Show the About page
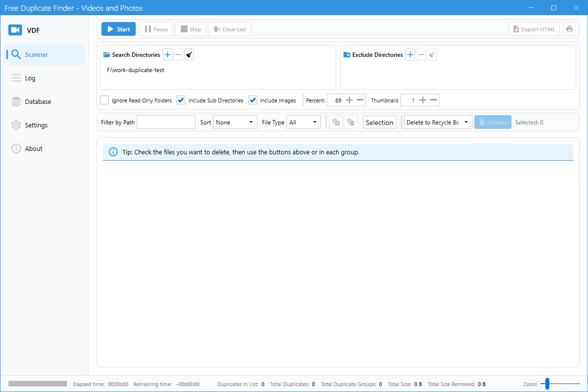Image resolution: width=588 pixels, height=392 pixels. [x=45, y=148]
